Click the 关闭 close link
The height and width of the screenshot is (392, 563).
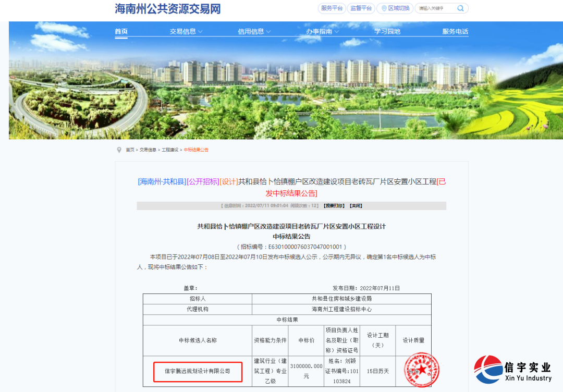[x=355, y=205]
